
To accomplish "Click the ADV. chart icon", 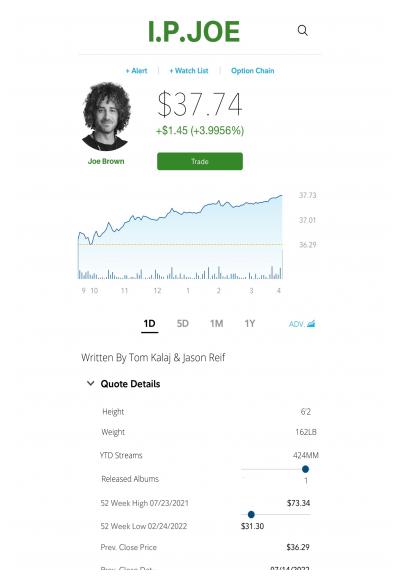I will coord(302,324).
